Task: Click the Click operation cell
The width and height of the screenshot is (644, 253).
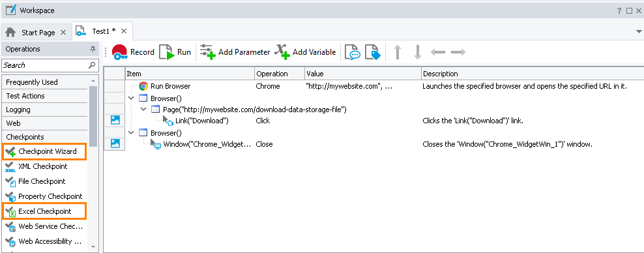Action: pos(263,121)
